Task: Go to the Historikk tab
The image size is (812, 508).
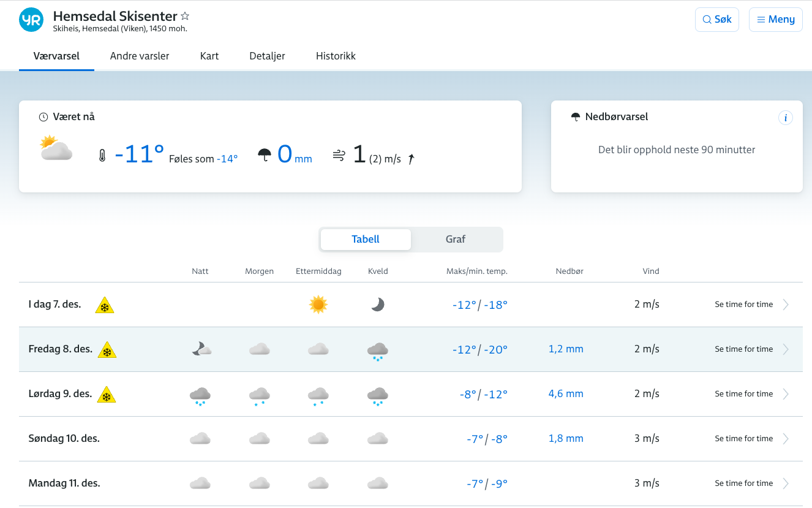Action: (x=336, y=56)
